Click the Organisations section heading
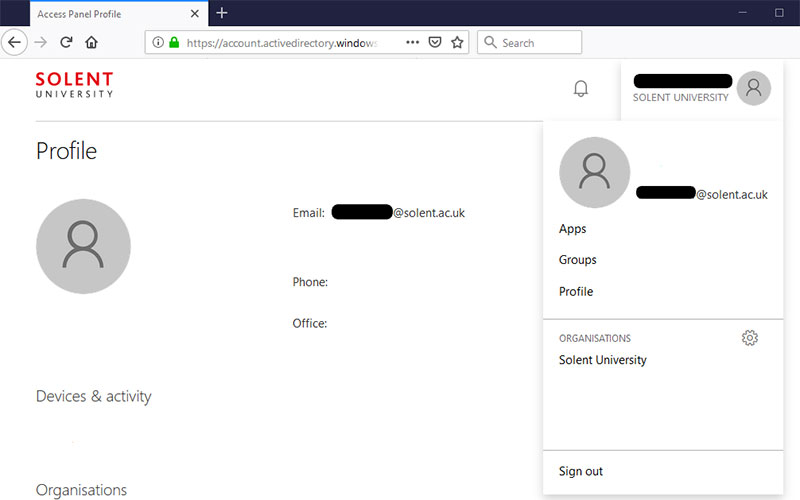 click(81, 490)
